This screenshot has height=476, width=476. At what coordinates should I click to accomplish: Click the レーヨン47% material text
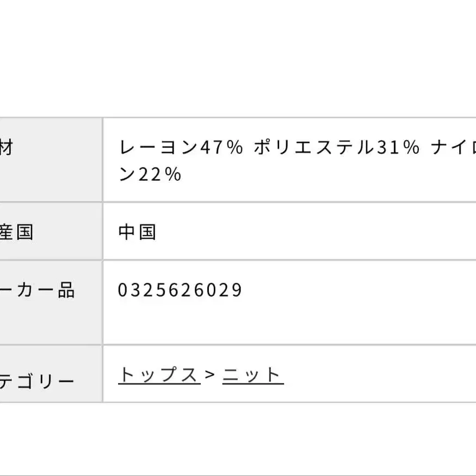(x=181, y=147)
